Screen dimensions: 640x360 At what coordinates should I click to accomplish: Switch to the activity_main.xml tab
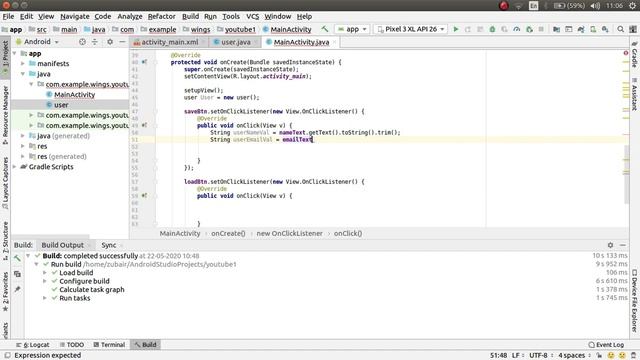(x=169, y=42)
